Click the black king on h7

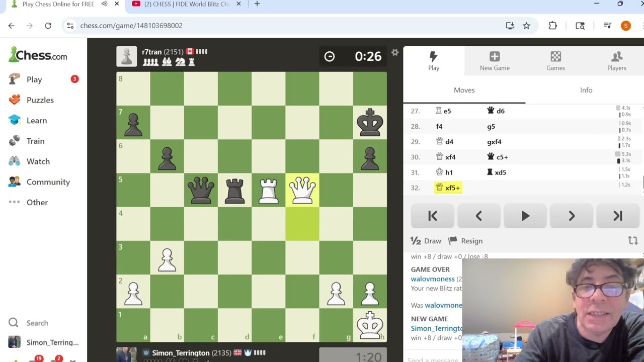click(370, 122)
